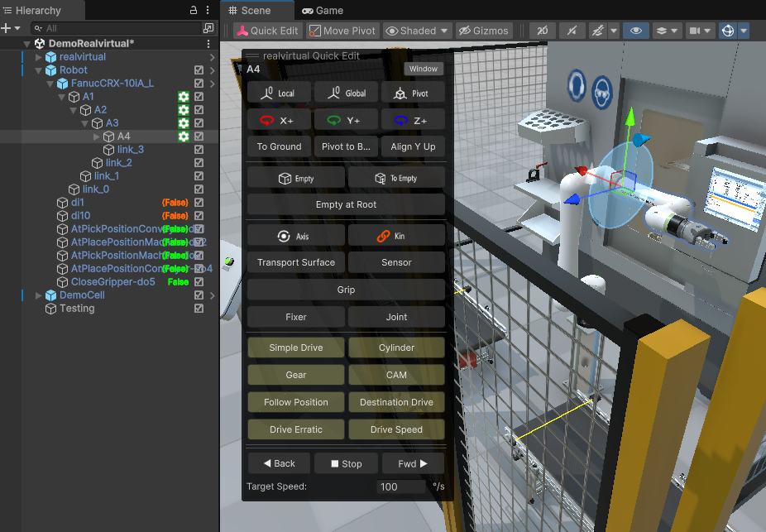This screenshot has height=532, width=766.
Task: Click the green Y+ axis button
Action: (x=346, y=119)
